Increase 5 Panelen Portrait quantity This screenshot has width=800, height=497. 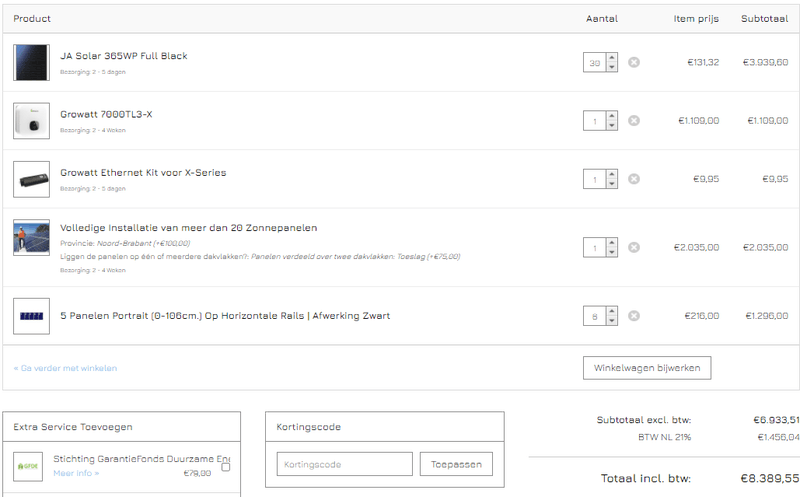point(612,311)
